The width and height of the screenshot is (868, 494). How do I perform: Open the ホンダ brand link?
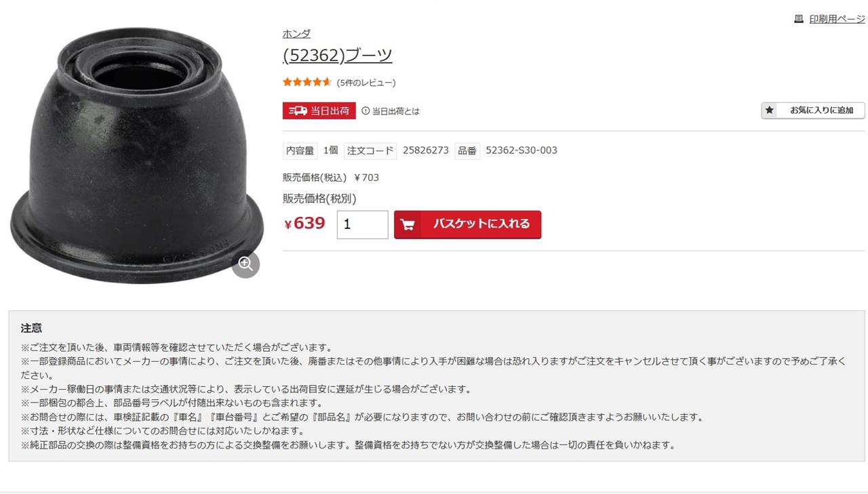(x=296, y=34)
